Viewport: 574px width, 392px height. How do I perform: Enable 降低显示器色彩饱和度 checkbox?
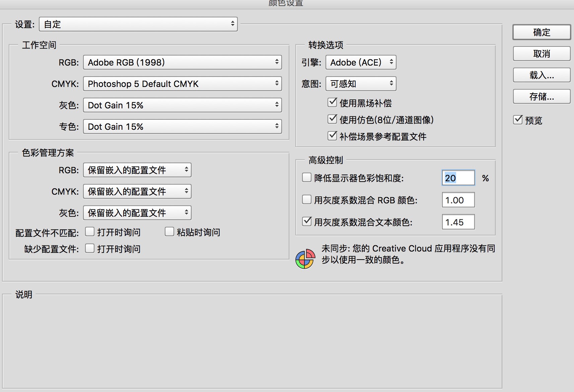(x=307, y=177)
